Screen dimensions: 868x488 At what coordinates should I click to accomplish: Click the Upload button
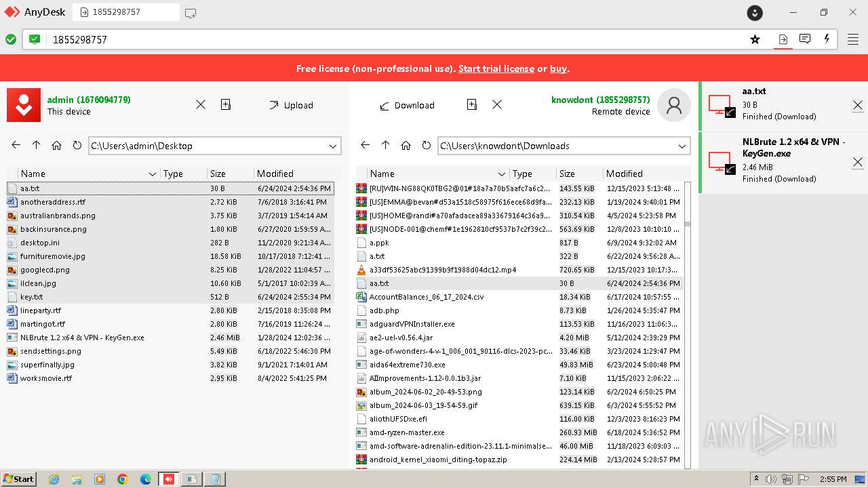[291, 105]
